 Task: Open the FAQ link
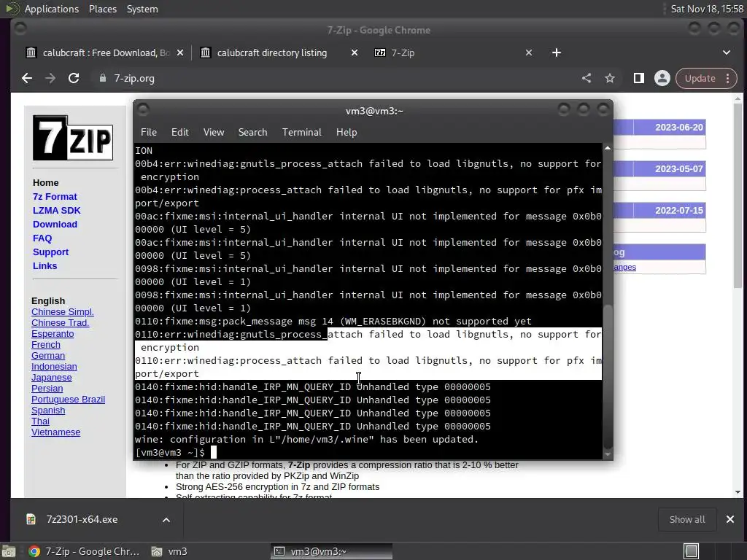[42, 238]
